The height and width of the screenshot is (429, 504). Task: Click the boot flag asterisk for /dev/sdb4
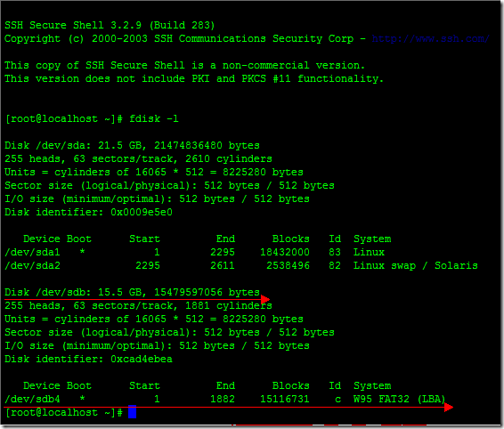tap(82, 399)
